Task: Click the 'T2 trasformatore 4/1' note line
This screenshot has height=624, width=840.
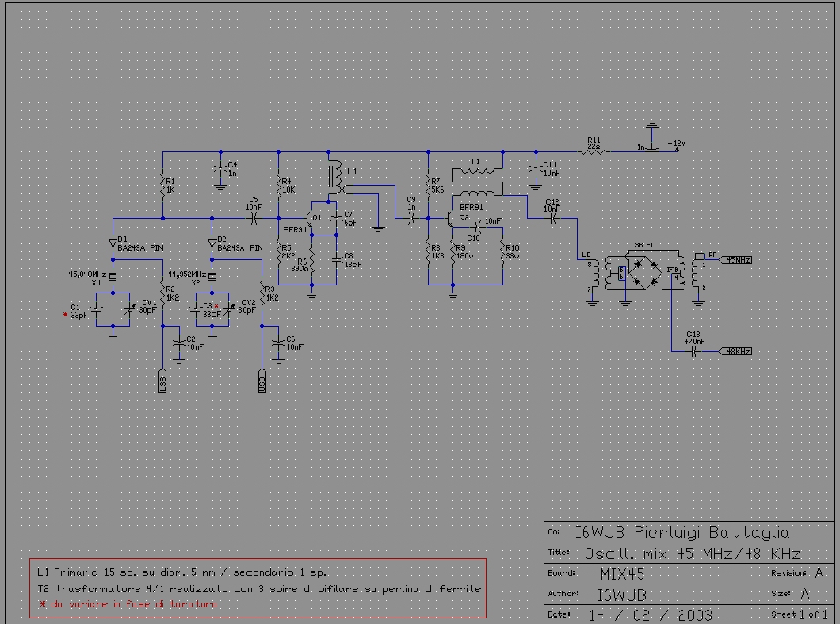Action: pos(259,588)
